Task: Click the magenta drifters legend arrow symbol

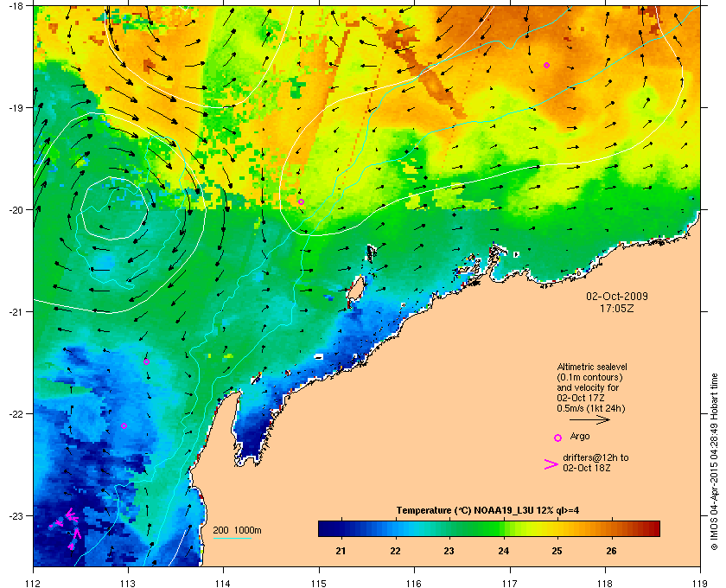Action: tap(551, 464)
